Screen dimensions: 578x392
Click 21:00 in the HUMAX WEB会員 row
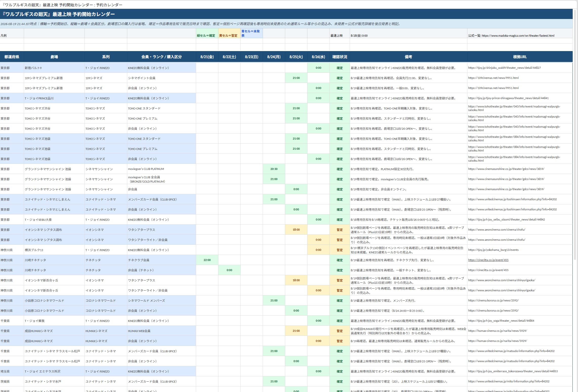pyautogui.click(x=296, y=331)
